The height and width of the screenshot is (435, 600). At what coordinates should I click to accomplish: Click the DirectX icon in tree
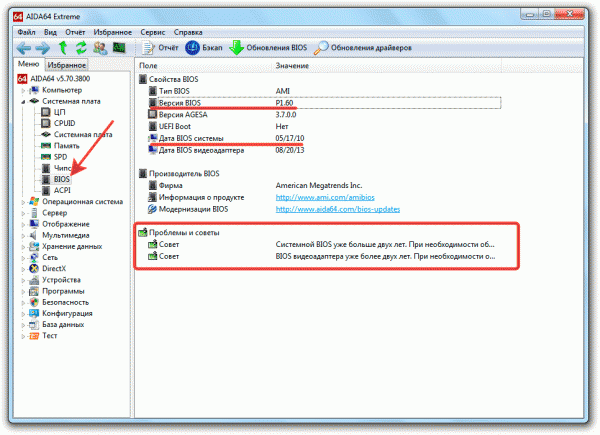point(34,269)
